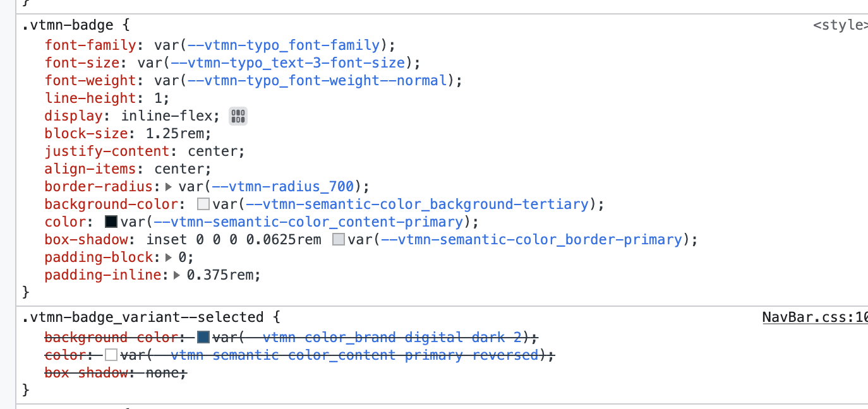Screen dimensions: 868x409
Task: Follow the NavBar.css:10 source link
Action: 814,317
